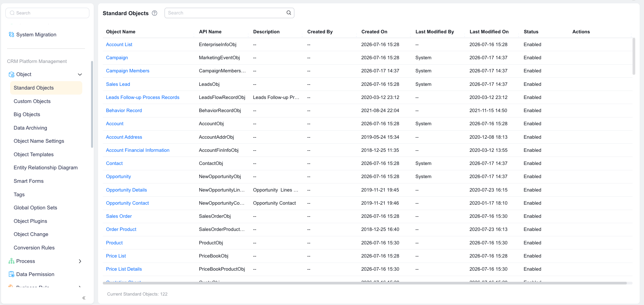The height and width of the screenshot is (305, 644).
Task: Click the sidebar vertical scrollbar
Action: pyautogui.click(x=92, y=104)
